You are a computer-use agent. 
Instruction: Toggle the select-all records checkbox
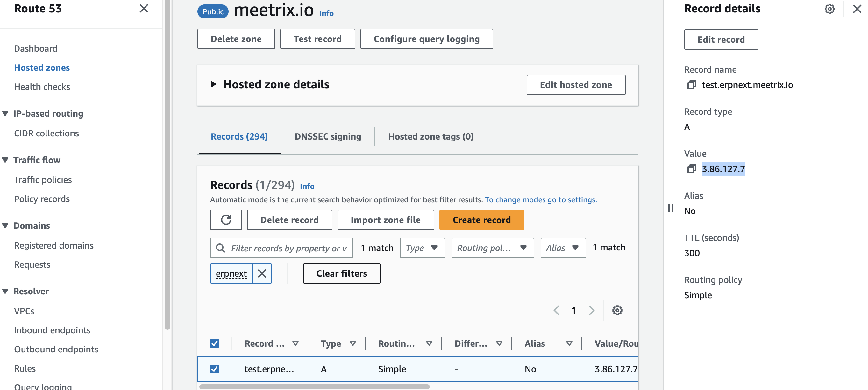click(x=215, y=343)
